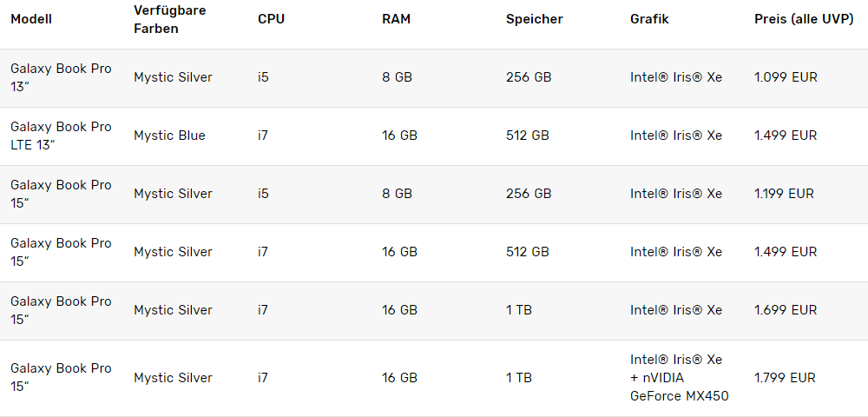Click the Modell column header
This screenshot has height=417, width=868.
pos(31,19)
